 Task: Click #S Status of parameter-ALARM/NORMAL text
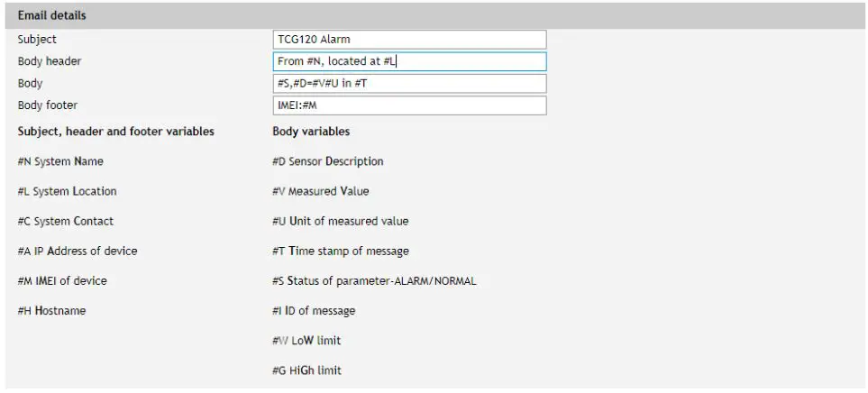pyautogui.click(x=374, y=280)
